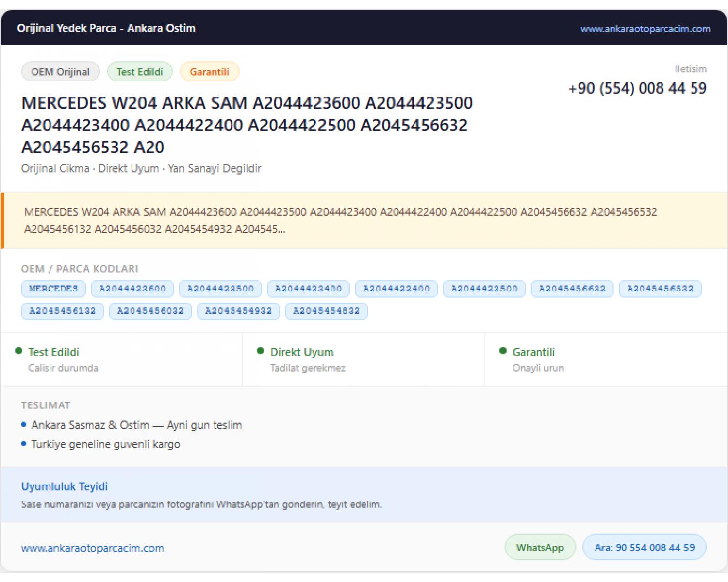This screenshot has height=582, width=728.
Task: Click the phone number +90 (554) 008 44 59
Action: 637,88
